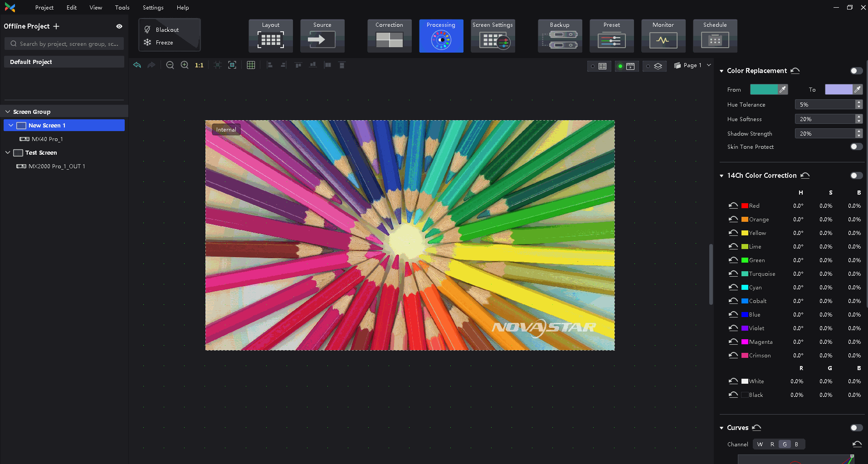Reset the Curves section

tap(756, 427)
